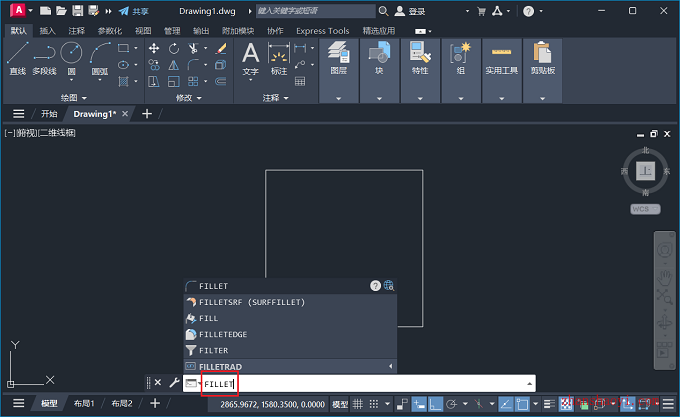Expand the 实用工具 panel dropdown arrow
Image resolution: width=680 pixels, height=417 pixels.
point(502,98)
